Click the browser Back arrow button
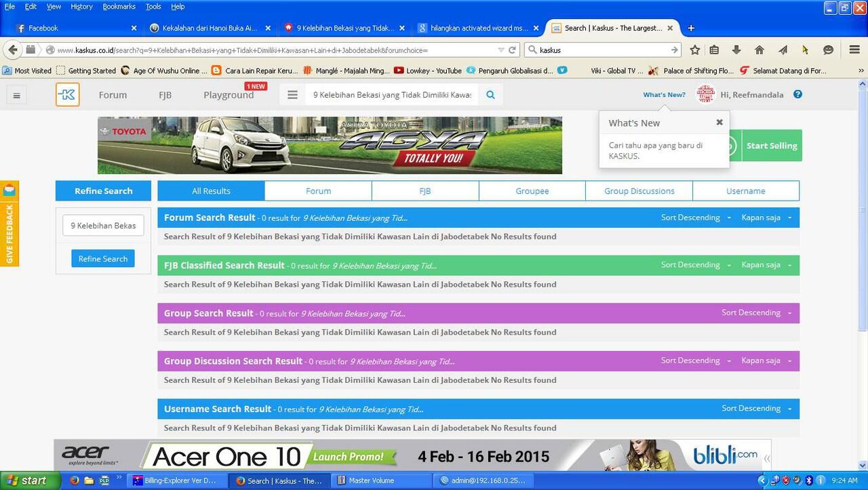Viewport: 868px width, 490px height. pyautogui.click(x=12, y=49)
